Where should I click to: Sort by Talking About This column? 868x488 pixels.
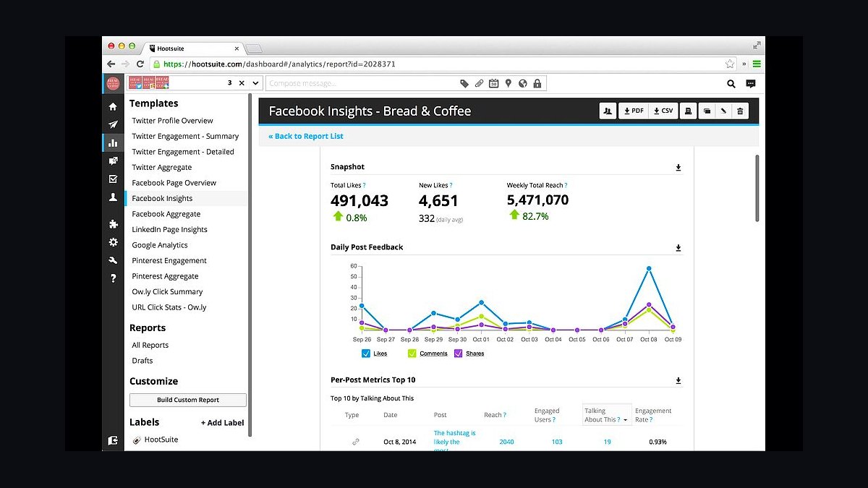[x=607, y=415]
